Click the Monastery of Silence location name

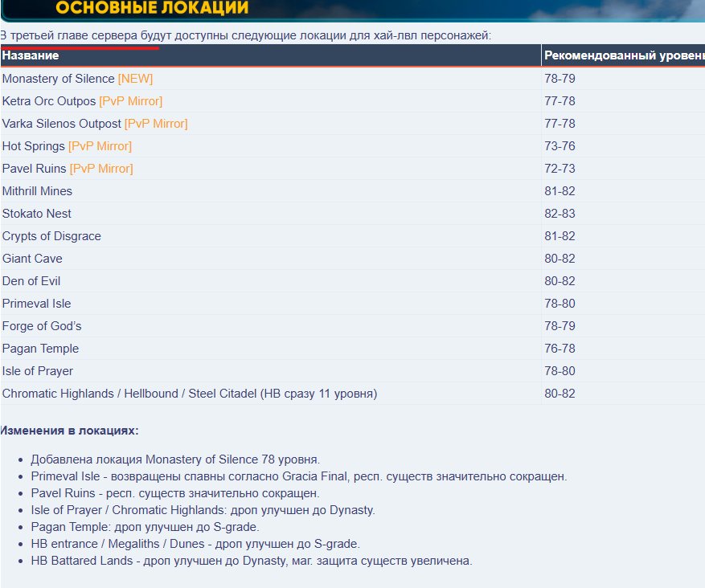[58, 79]
